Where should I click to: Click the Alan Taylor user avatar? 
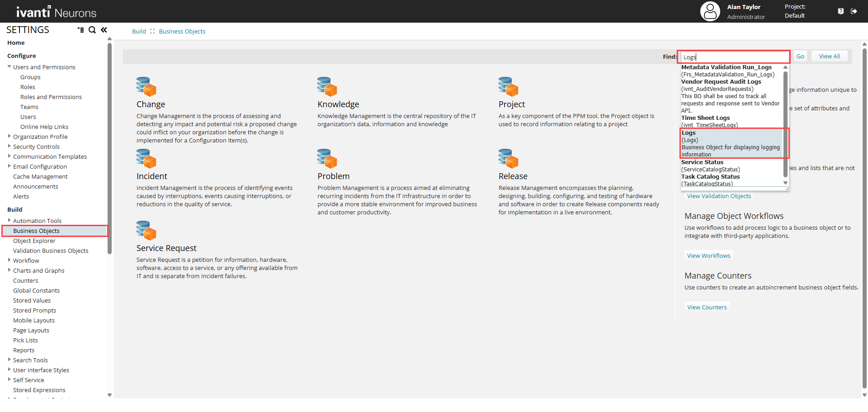[x=710, y=11]
